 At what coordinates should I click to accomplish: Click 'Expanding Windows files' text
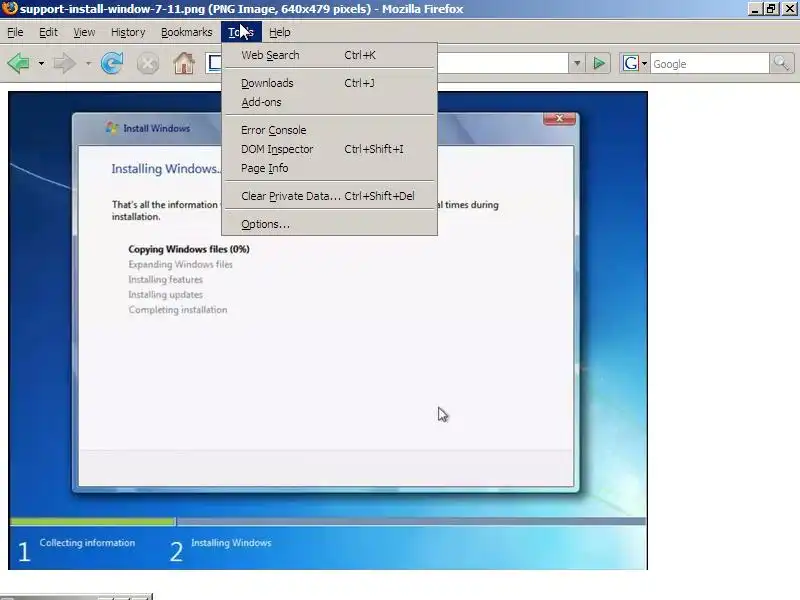coord(180,264)
